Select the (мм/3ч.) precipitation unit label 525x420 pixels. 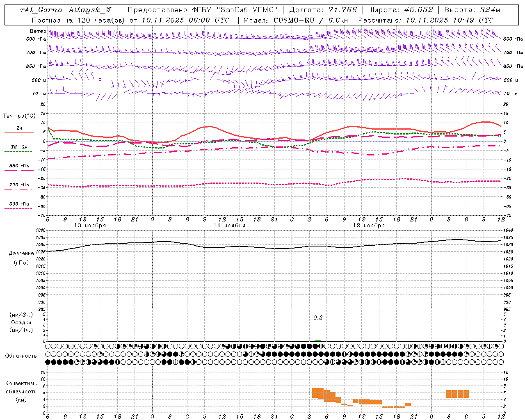(x=21, y=315)
